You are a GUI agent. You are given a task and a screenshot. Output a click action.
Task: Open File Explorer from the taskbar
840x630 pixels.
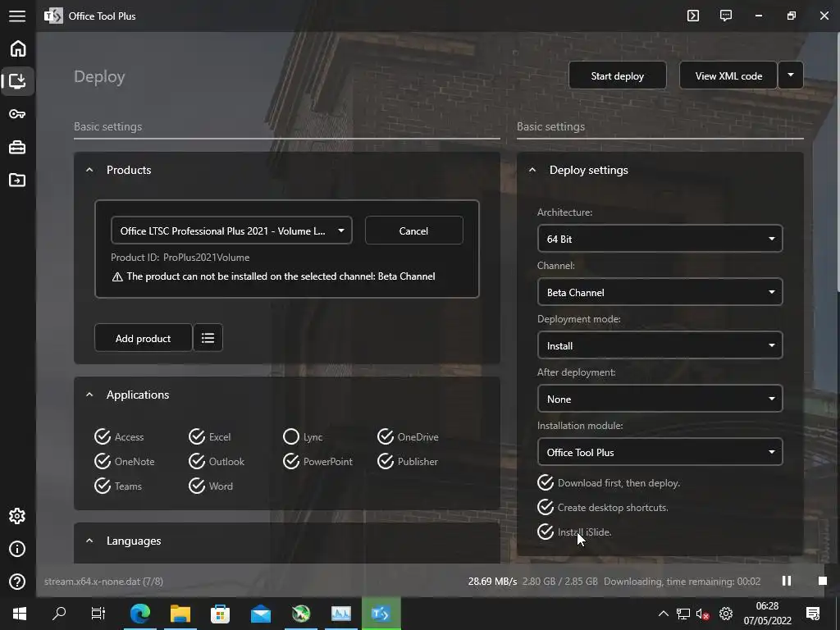coord(180,614)
